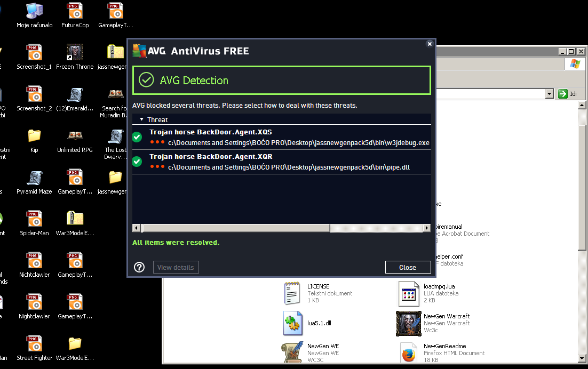The height and width of the screenshot is (369, 588).
Task: Click Explorer vertical scrollbar up arrow
Action: (582, 105)
